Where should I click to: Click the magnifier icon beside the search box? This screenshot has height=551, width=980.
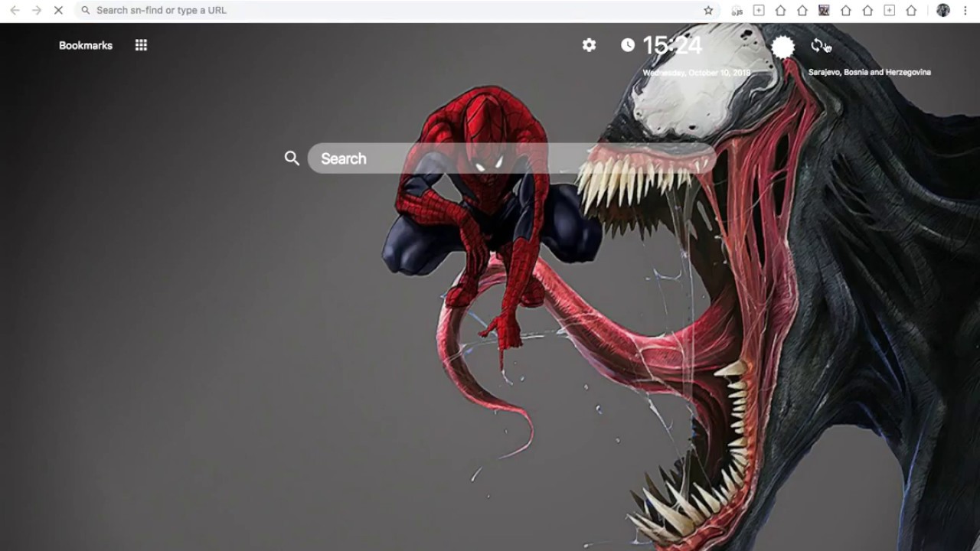(292, 158)
